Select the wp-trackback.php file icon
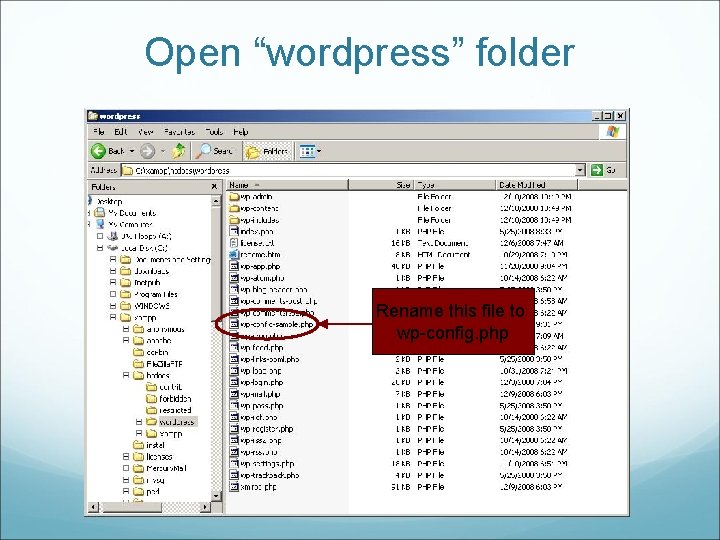 pyautogui.click(x=234, y=475)
